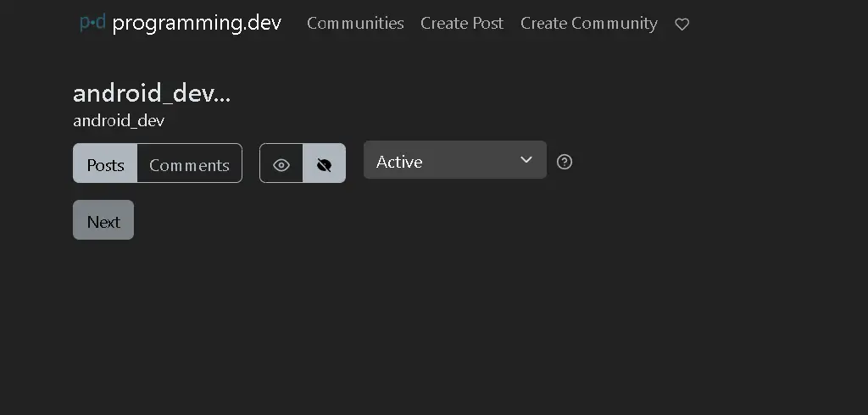
Task: Toggle view to Posts
Action: pos(105,163)
